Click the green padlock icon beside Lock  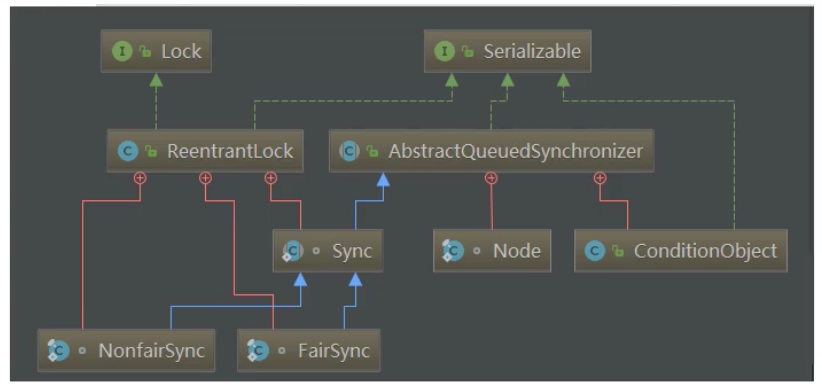(145, 51)
